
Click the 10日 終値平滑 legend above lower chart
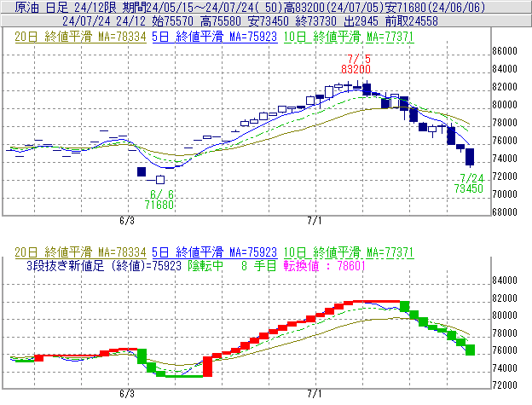pos(349,252)
